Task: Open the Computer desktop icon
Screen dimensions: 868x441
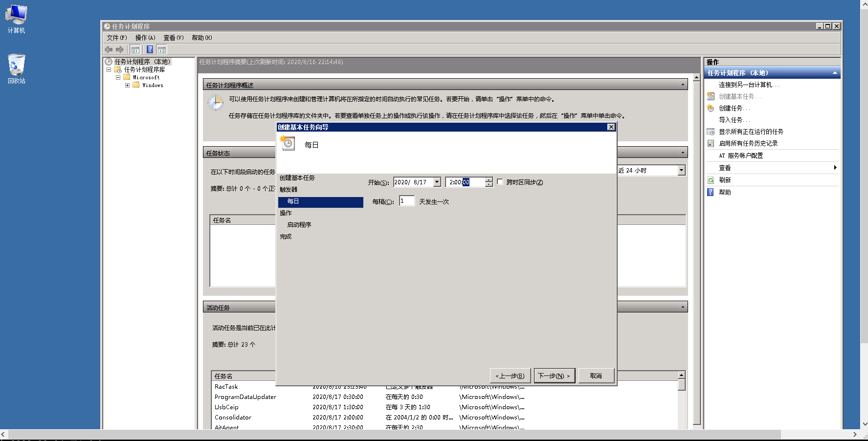Action: pyautogui.click(x=16, y=19)
